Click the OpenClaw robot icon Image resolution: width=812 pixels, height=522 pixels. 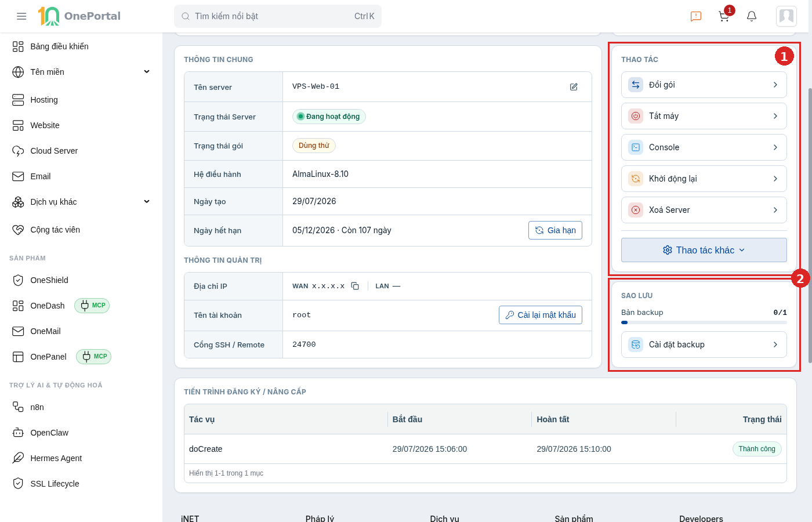click(18, 433)
